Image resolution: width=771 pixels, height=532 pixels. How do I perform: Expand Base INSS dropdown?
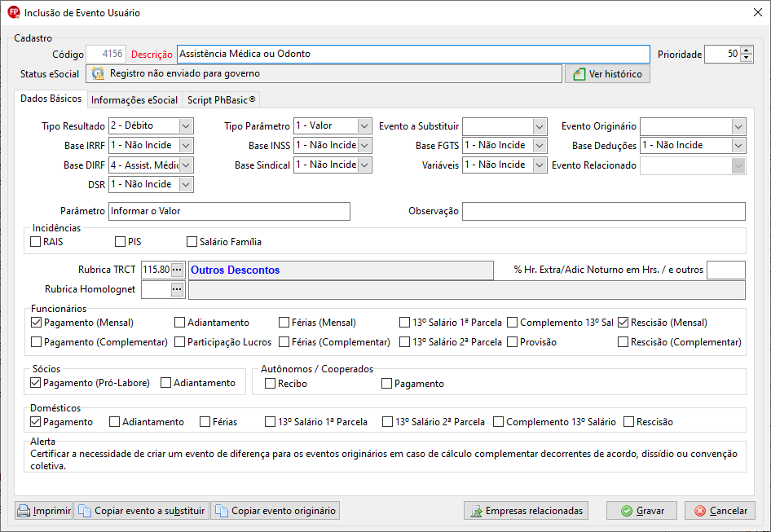pos(364,146)
